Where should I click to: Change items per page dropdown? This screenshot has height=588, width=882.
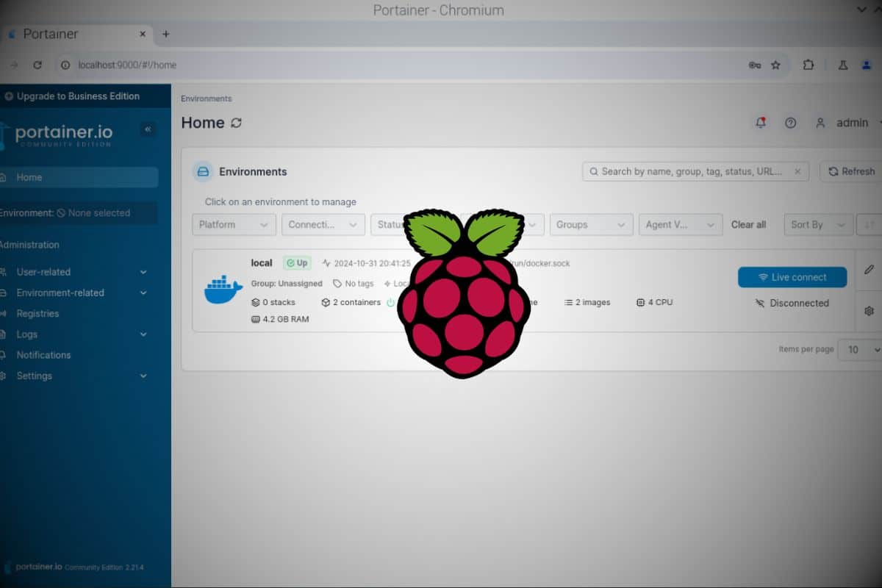(x=861, y=350)
